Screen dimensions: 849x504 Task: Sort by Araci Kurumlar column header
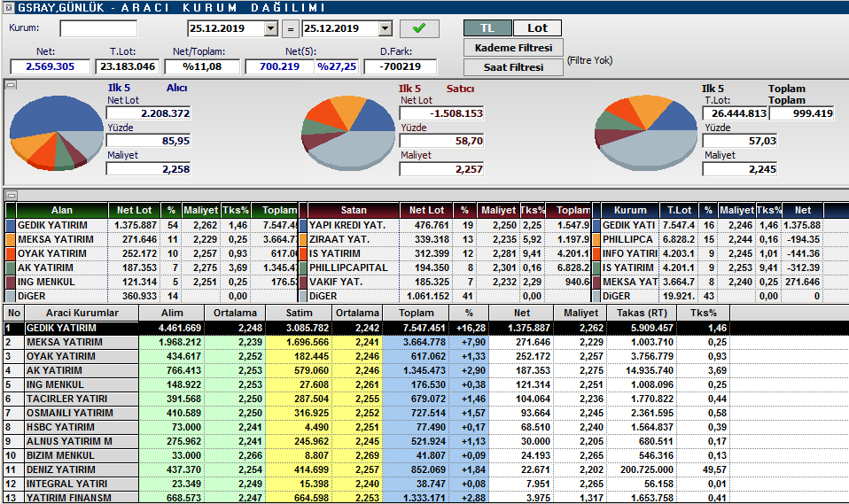tap(82, 313)
